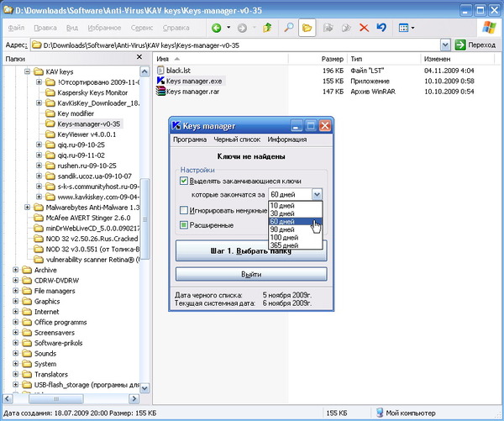
Task: Expand the qiq.ru-09-10-25 folder node
Action: click(x=39, y=145)
